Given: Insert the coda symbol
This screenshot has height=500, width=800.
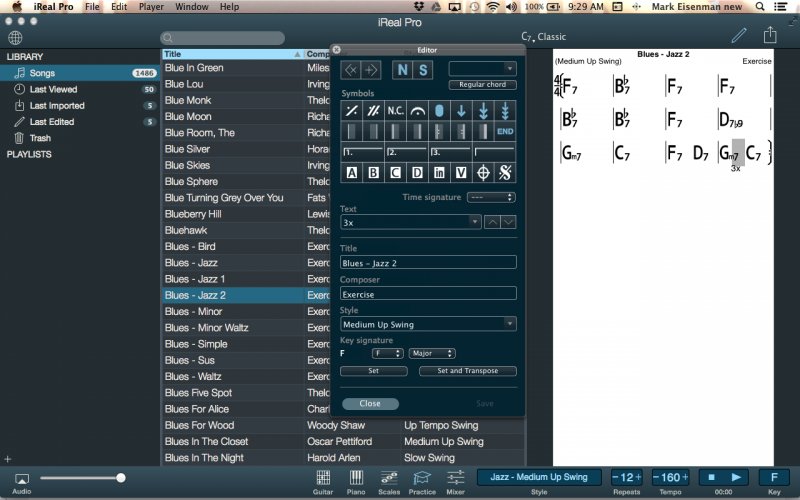Looking at the screenshot, I should click(x=483, y=172).
